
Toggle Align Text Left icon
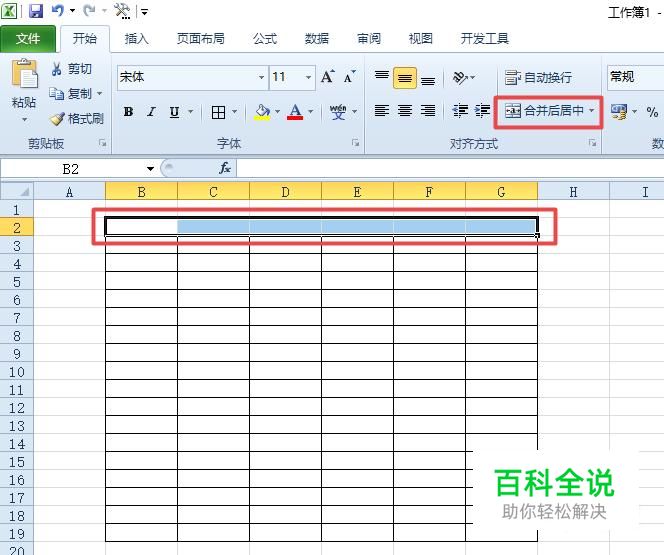(x=382, y=111)
